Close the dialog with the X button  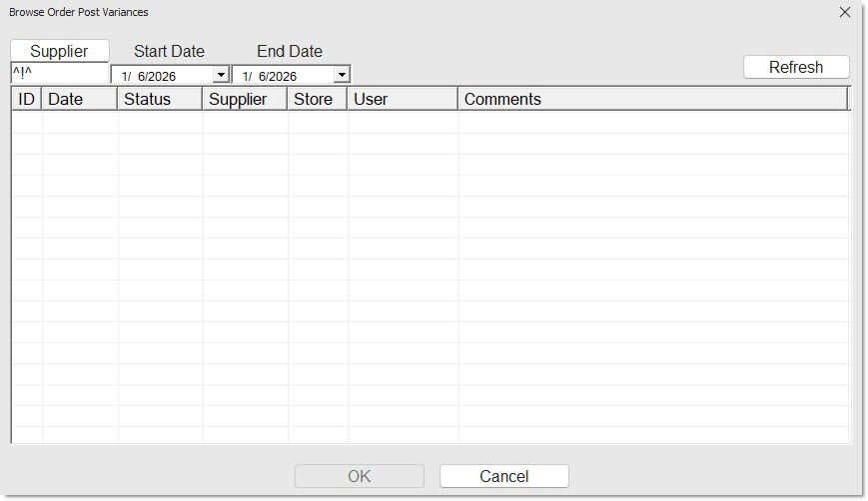[x=845, y=12]
